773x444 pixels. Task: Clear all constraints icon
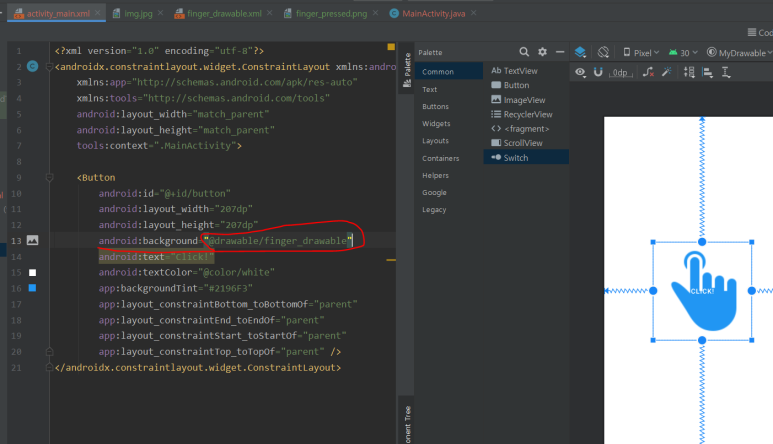(648, 72)
